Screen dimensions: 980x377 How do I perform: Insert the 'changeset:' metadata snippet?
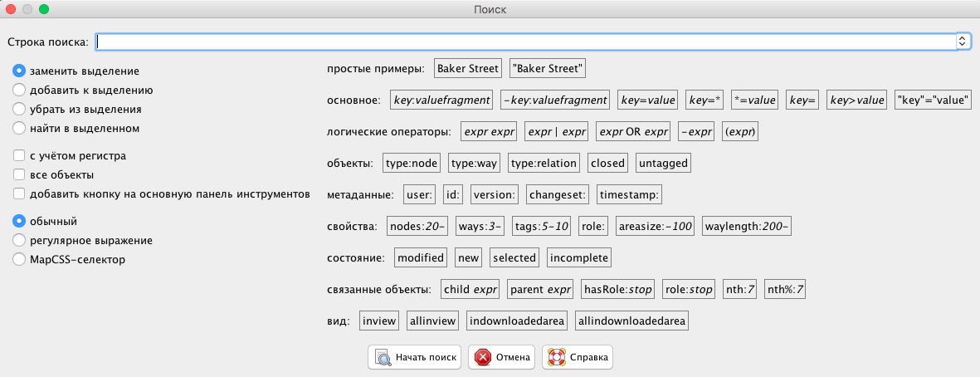(x=558, y=195)
